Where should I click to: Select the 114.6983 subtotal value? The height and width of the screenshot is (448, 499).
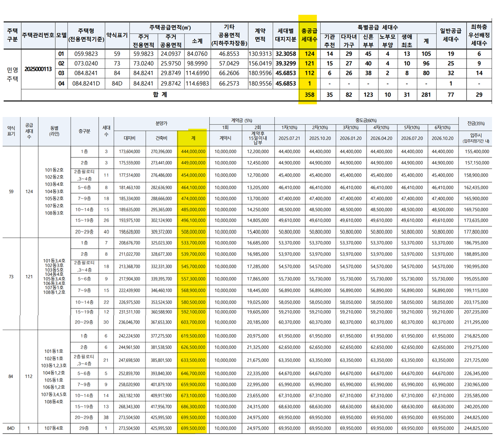click(197, 84)
